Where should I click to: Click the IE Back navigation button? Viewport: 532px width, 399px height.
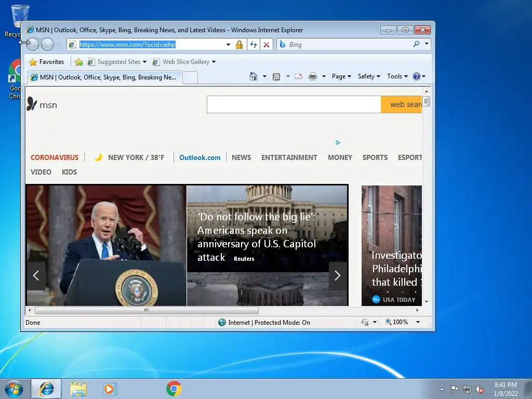click(33, 44)
